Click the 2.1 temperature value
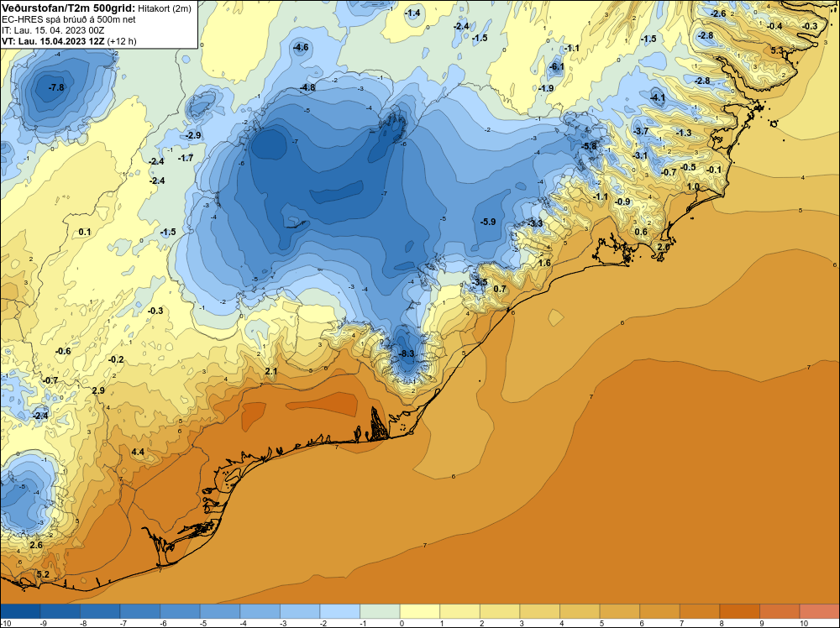Screen dimensions: 840x628 click(x=271, y=371)
